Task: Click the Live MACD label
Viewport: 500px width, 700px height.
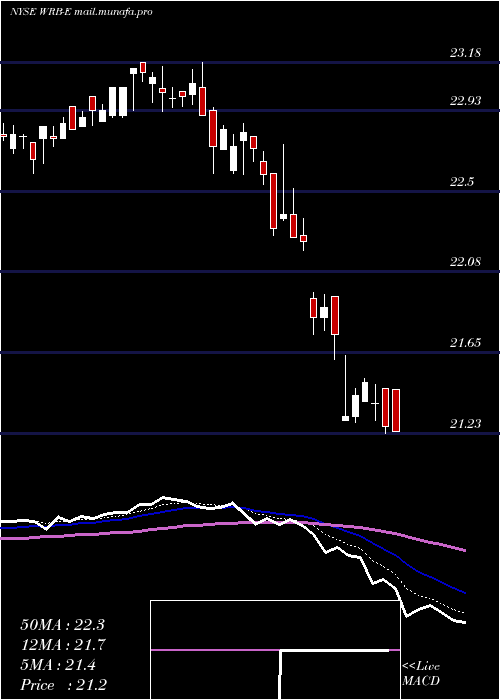Action: [x=421, y=674]
